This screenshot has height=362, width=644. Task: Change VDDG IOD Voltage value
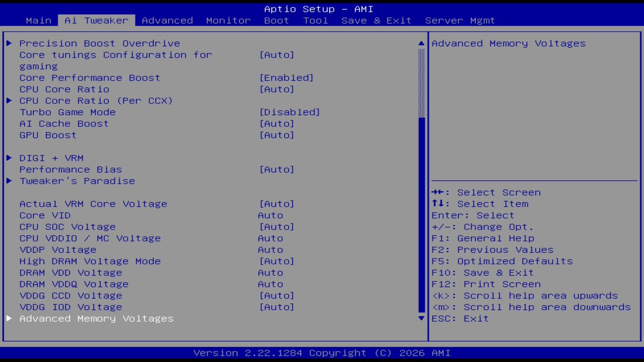(277, 307)
